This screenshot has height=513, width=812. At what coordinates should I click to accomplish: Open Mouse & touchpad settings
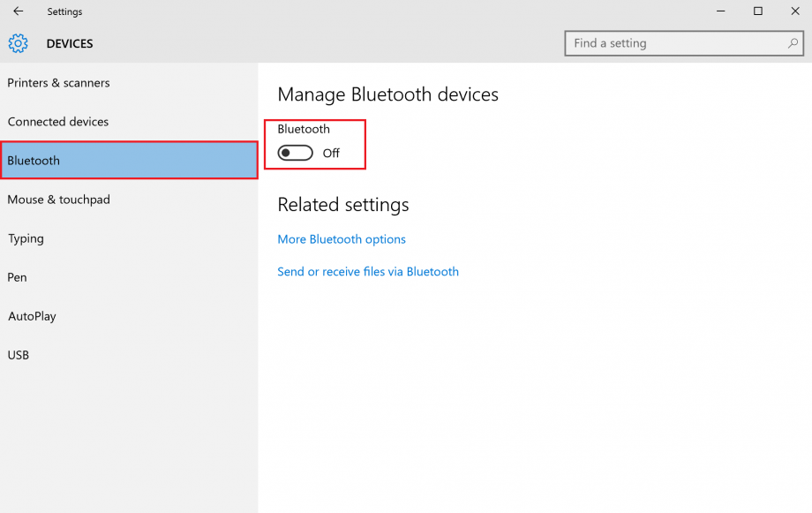(59, 199)
